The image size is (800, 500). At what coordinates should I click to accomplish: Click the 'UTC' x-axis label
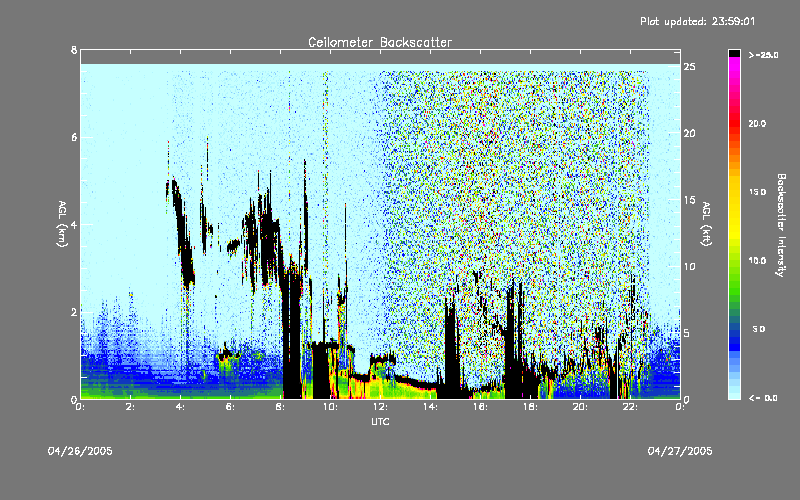[x=380, y=421]
